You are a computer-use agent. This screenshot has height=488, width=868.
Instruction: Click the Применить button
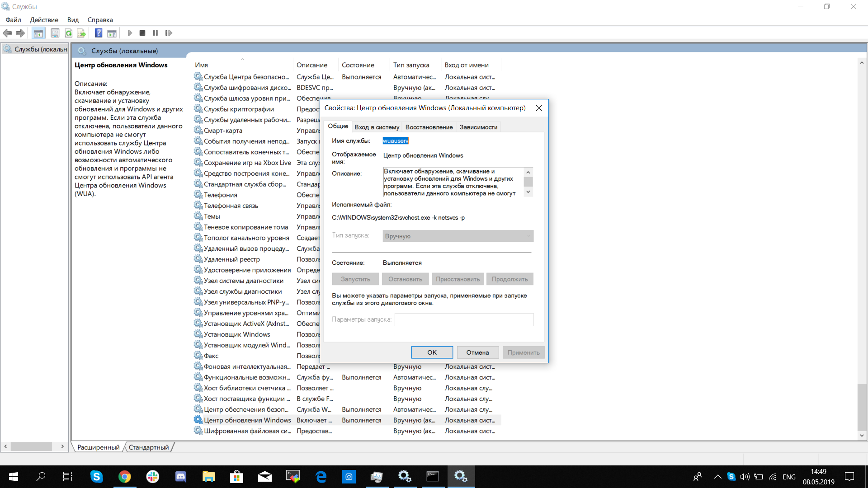pos(524,352)
